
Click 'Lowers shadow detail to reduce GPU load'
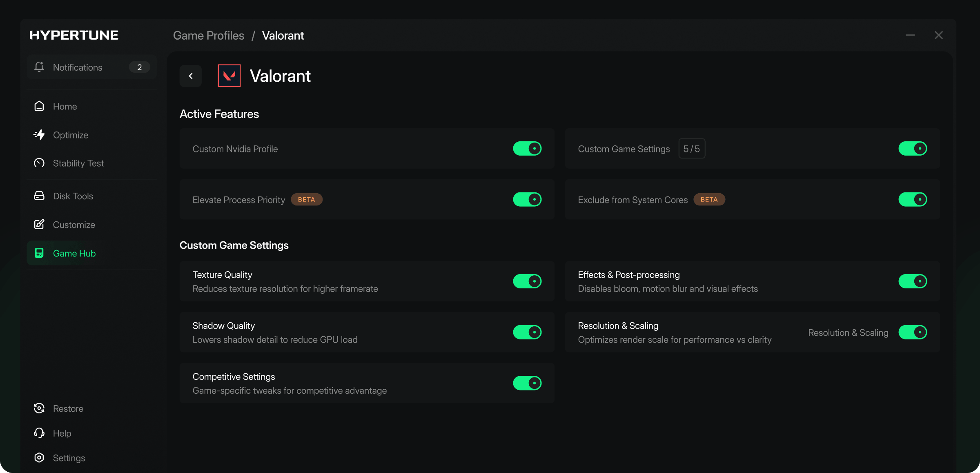(x=275, y=340)
